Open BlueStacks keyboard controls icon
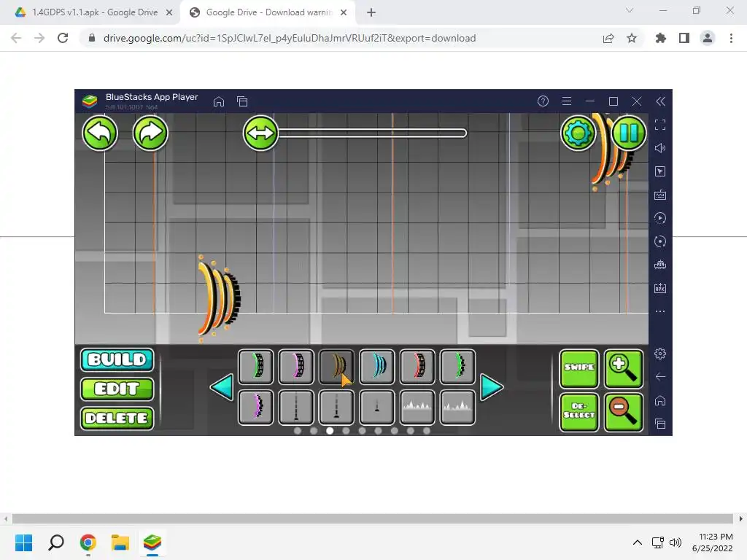The image size is (747, 560). tap(660, 195)
